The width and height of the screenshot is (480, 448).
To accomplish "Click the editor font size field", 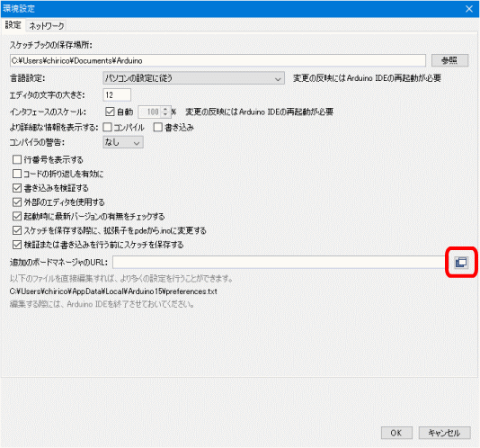I will point(117,95).
